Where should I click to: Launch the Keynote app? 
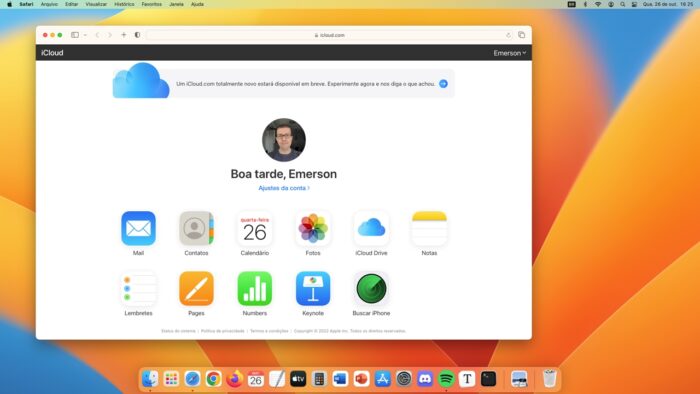313,289
